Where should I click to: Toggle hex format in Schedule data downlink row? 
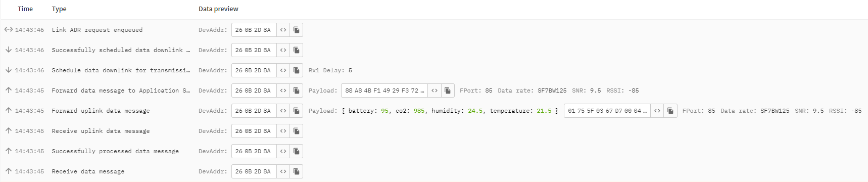tap(283, 70)
